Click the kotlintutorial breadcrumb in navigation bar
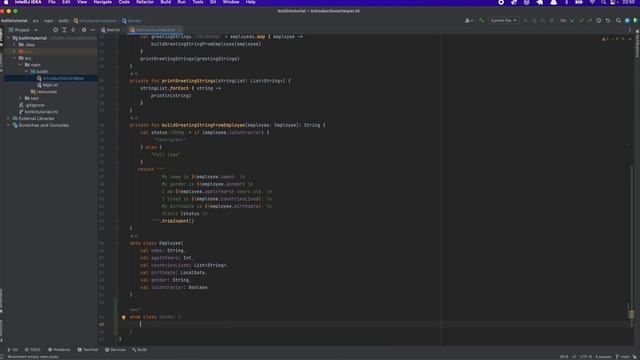Screen dimensions: 640x360 [x=14, y=20]
